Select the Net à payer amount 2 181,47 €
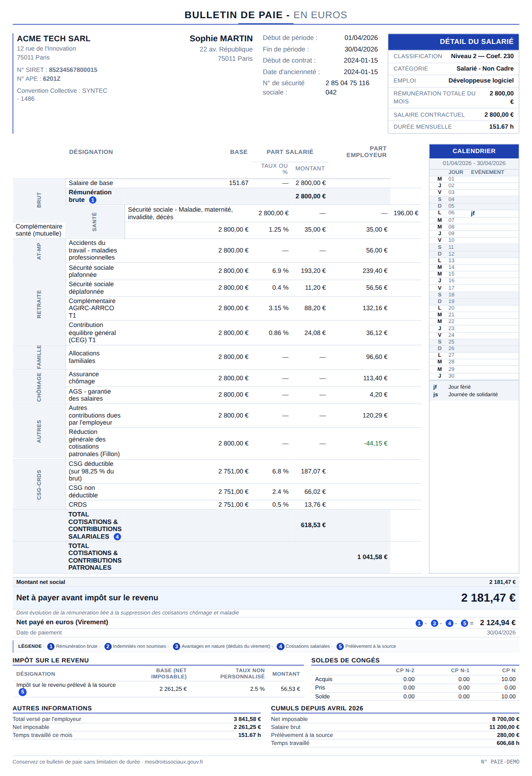 point(488,598)
